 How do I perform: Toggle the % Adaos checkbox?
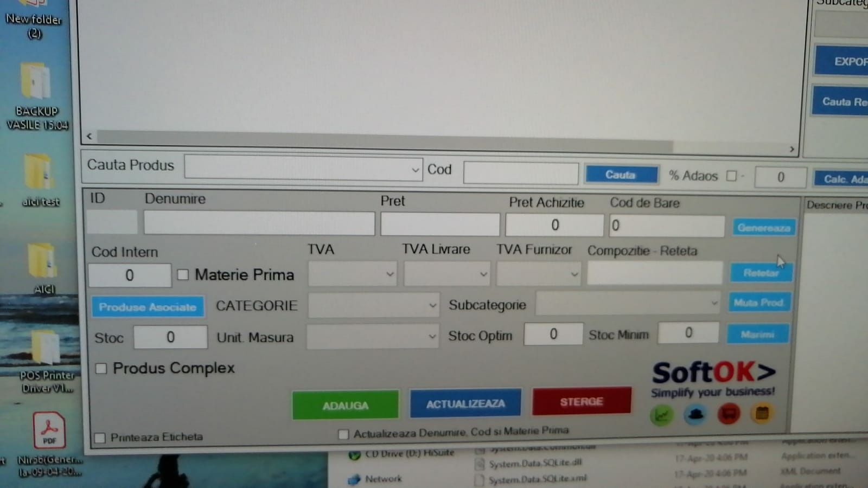731,176
